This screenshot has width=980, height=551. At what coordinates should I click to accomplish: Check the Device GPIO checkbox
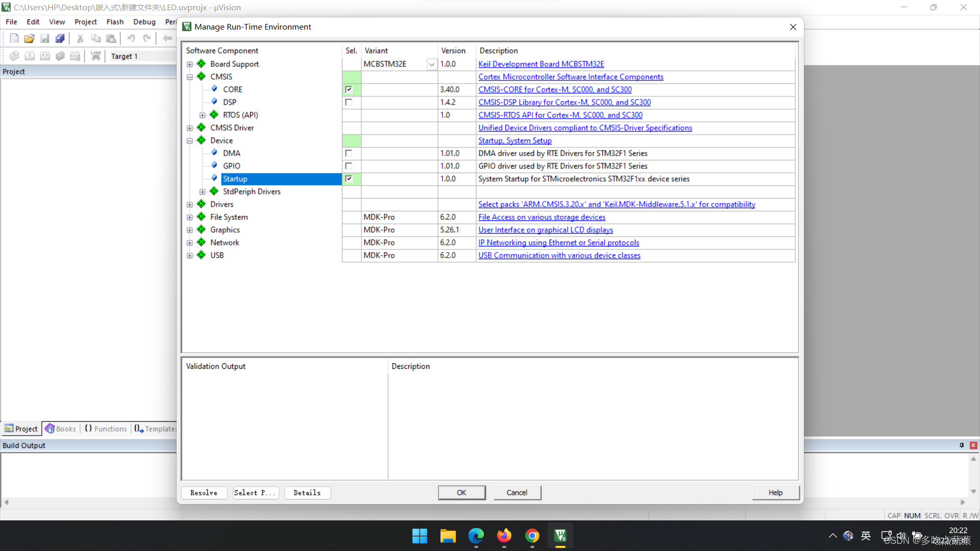[x=349, y=166]
